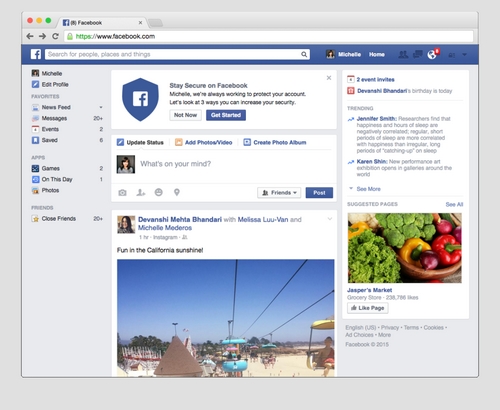Click the search magnifier icon
The width and height of the screenshot is (500, 410).
coord(304,54)
